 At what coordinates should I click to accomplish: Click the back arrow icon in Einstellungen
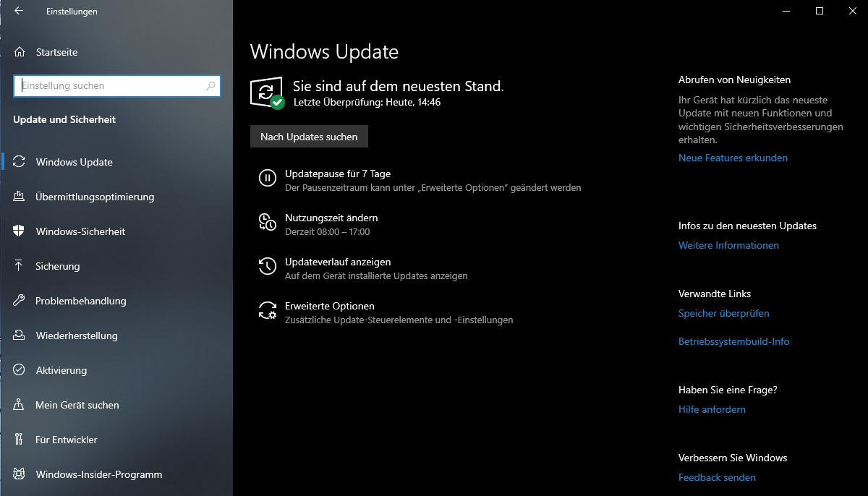pos(19,11)
